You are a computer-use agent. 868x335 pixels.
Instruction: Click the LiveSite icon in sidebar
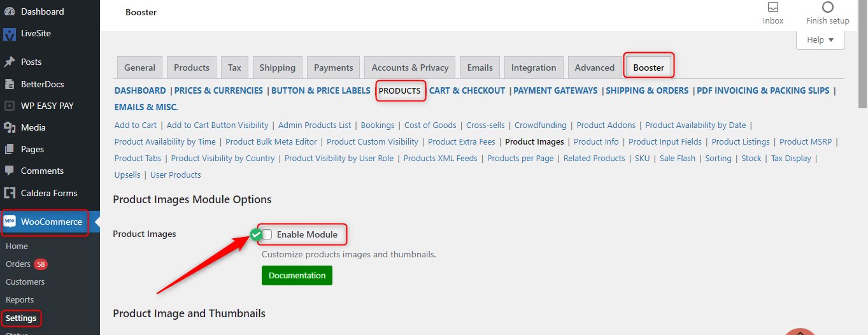pos(10,33)
